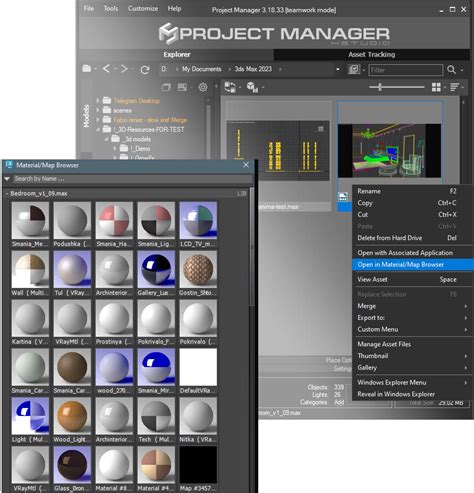This screenshot has height=493, width=474.
Task: Click the vertical Models side tab
Action: click(x=86, y=116)
